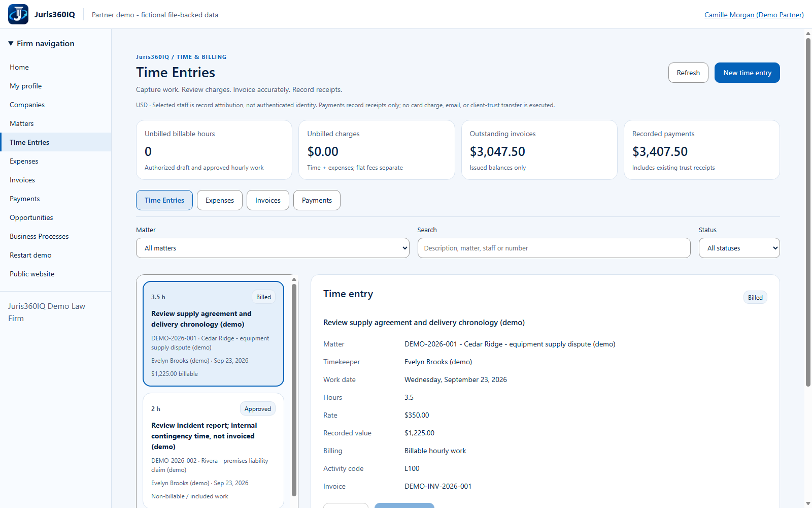This screenshot has height=508, width=812.
Task: Click Restart demo
Action: pyautogui.click(x=55, y=255)
